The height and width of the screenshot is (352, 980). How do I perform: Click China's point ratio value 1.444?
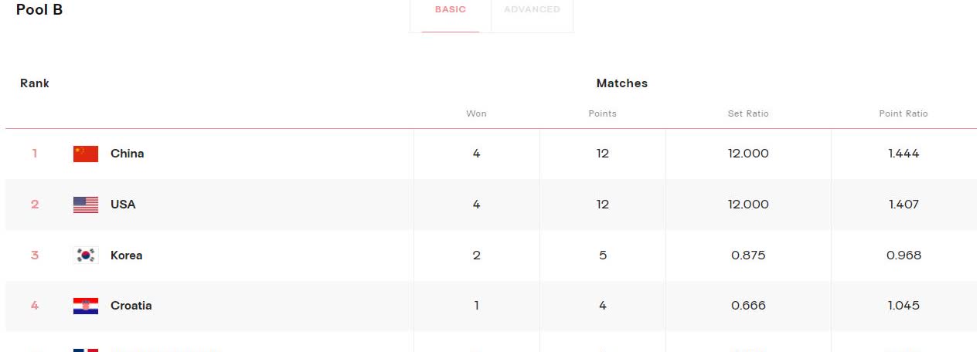[903, 154]
